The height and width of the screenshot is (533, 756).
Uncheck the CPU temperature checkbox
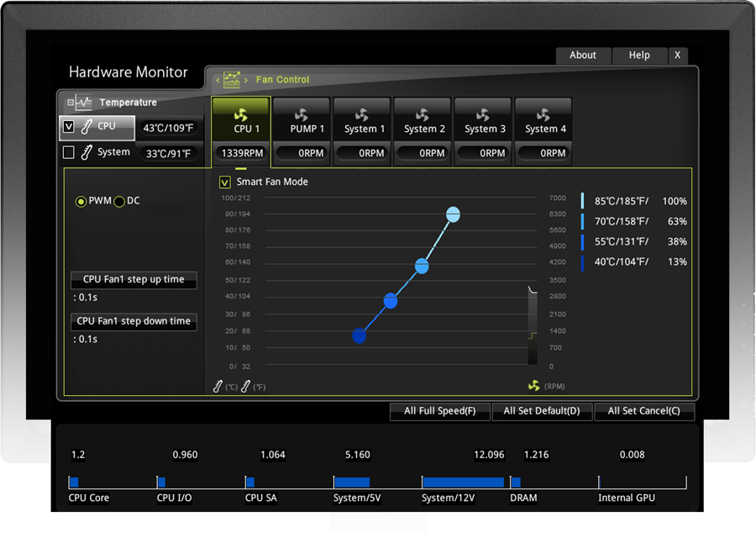(x=69, y=127)
